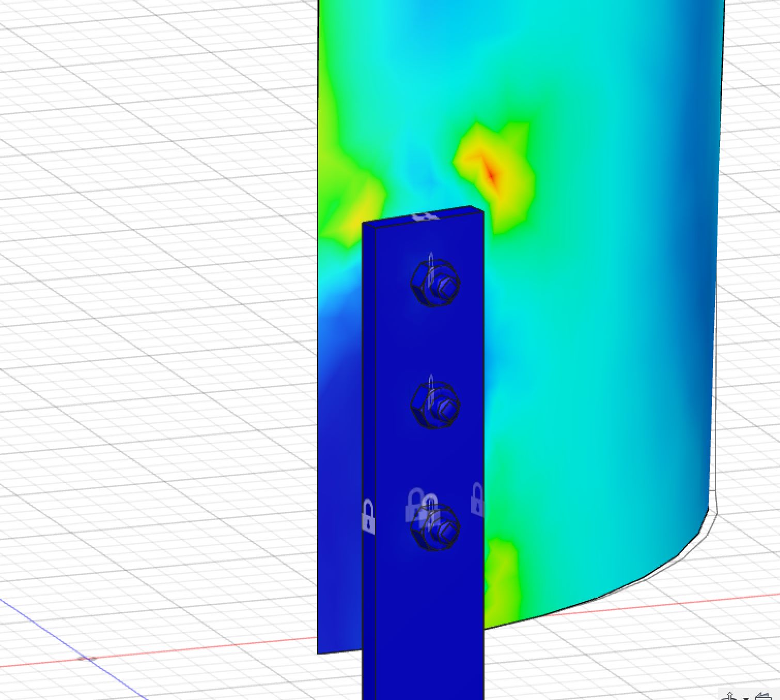
Task: Probe the red peak stress hotspot
Action: point(491,175)
